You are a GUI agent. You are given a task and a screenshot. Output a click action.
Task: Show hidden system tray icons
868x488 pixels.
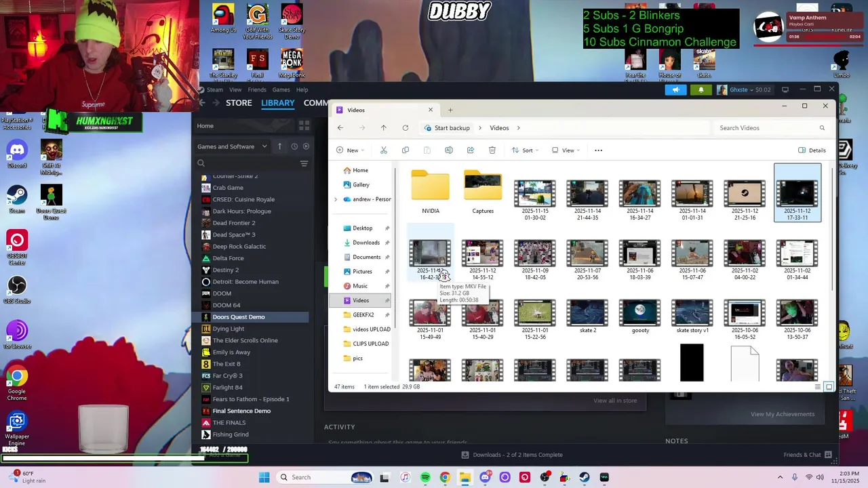point(780,477)
